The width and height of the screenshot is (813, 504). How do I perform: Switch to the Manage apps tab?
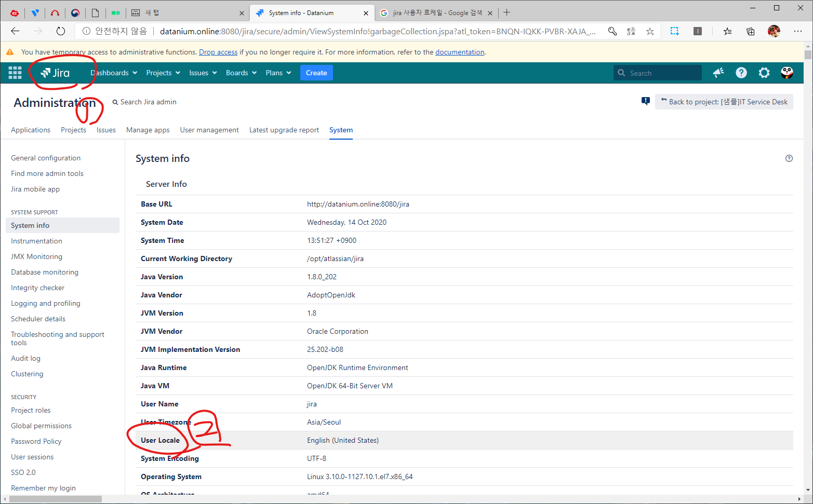(148, 130)
